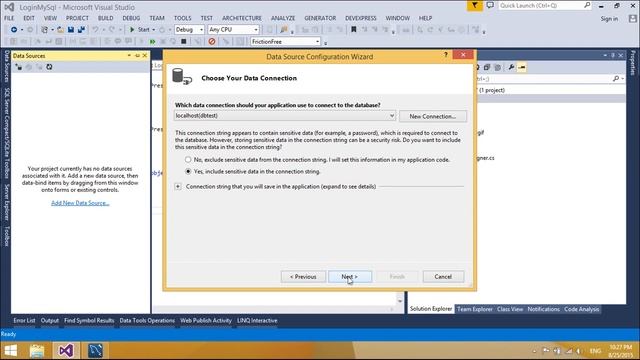Open the DEBUG menu
This screenshot has height=360, width=640.
(x=131, y=18)
